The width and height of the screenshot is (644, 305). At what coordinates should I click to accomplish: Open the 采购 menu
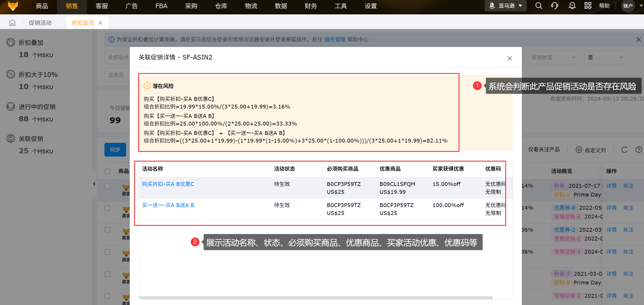pyautogui.click(x=191, y=6)
